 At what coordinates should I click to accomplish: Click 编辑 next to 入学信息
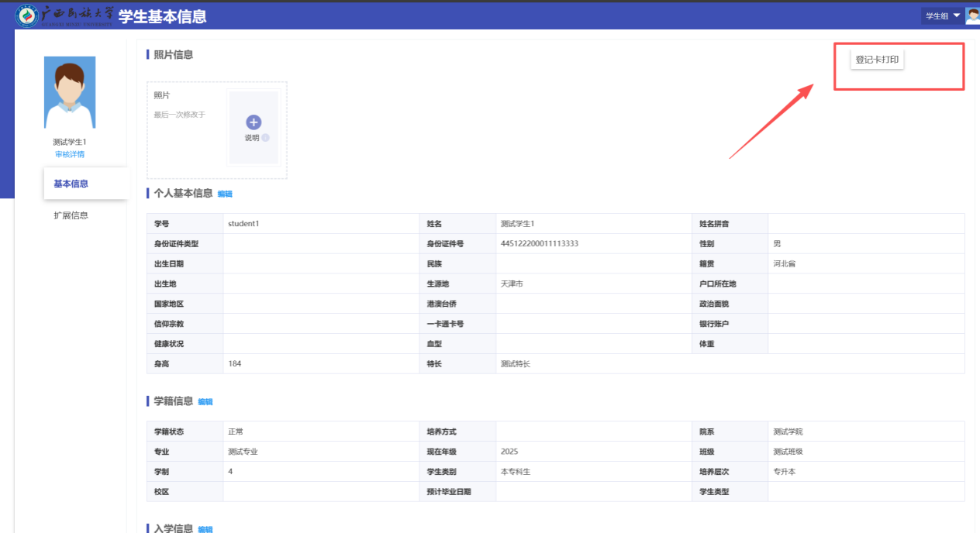click(x=205, y=528)
